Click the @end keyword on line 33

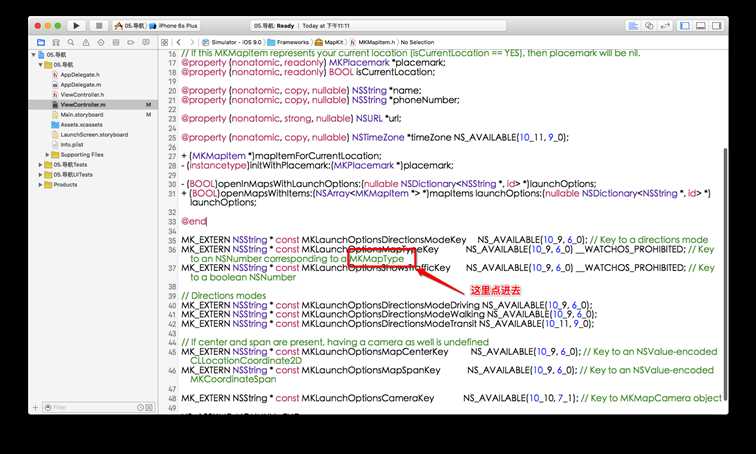click(x=193, y=221)
